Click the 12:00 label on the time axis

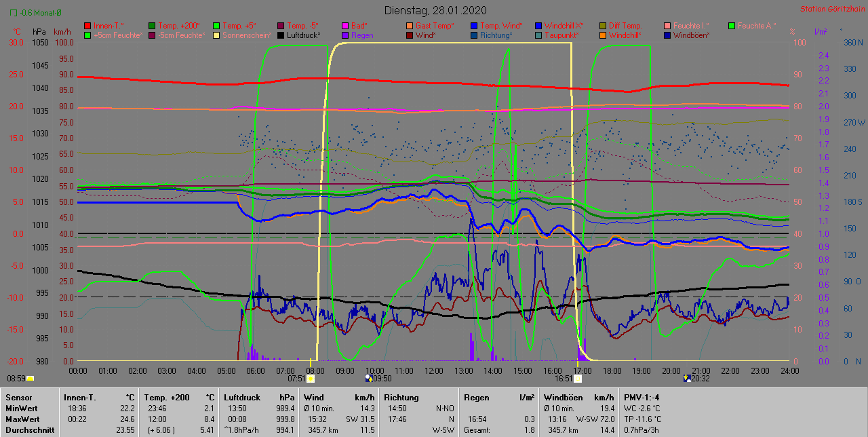coord(433,370)
